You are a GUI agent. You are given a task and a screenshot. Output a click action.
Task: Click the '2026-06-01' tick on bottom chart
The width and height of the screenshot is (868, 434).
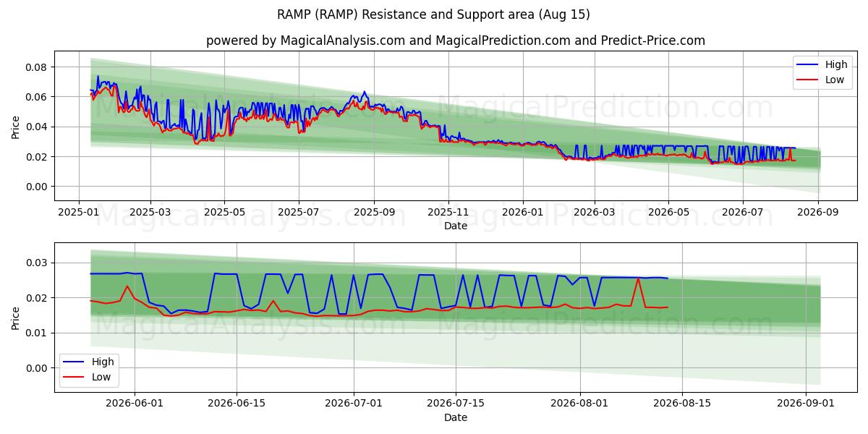point(135,404)
